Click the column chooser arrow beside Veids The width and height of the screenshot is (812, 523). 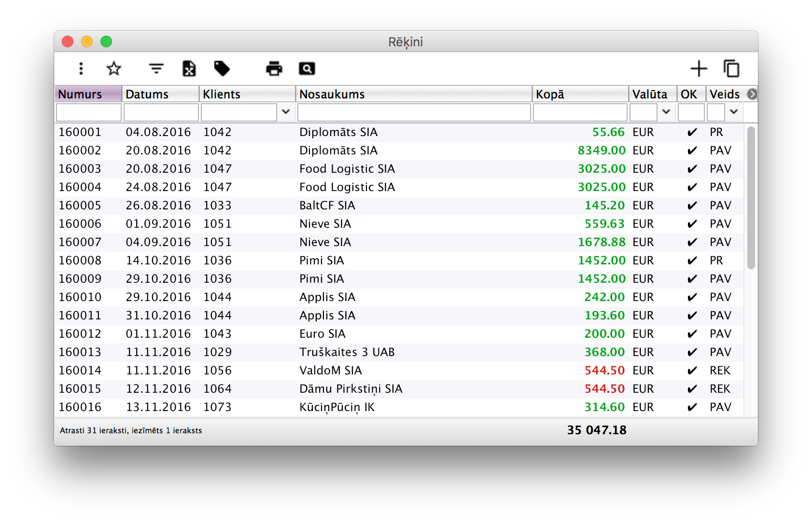click(752, 94)
